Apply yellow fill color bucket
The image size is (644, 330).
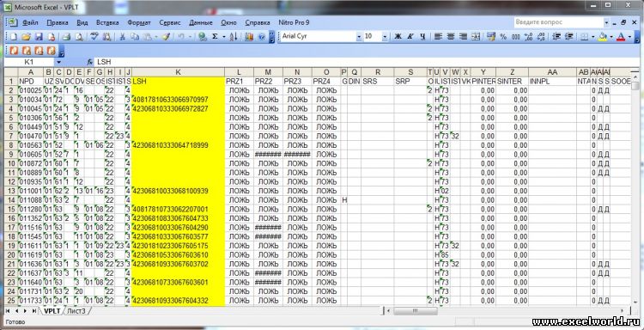tap(603, 37)
